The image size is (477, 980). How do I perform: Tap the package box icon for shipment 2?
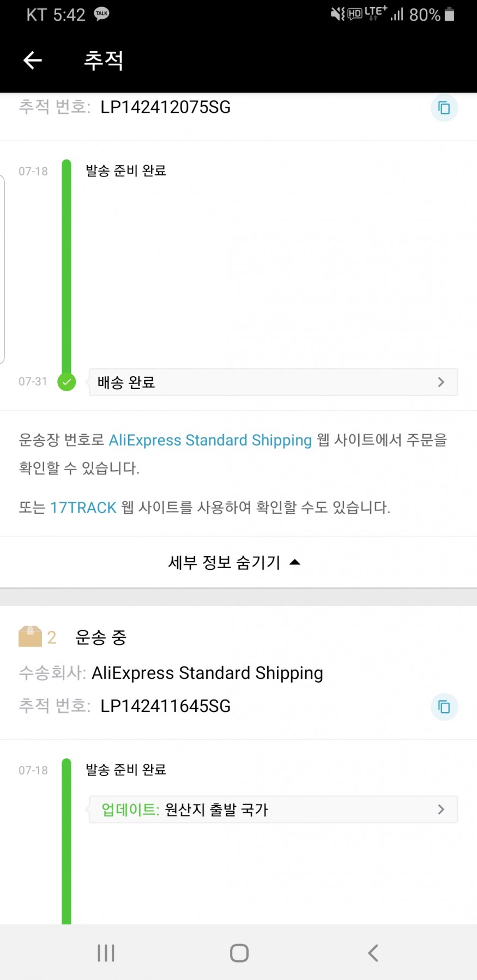pyautogui.click(x=30, y=636)
